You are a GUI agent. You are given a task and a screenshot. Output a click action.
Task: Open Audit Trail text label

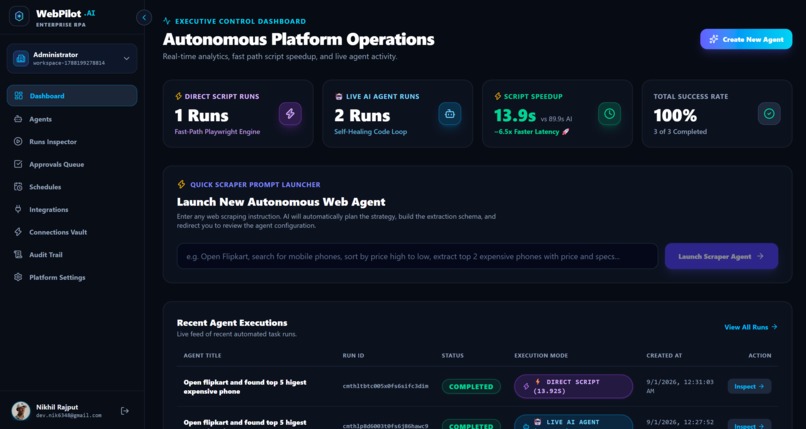pos(46,255)
